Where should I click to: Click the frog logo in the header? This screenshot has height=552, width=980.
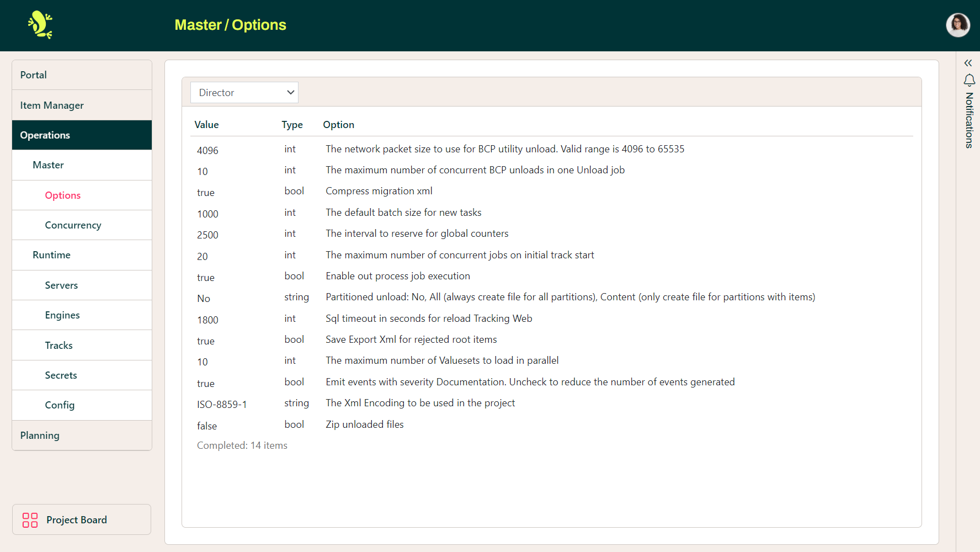coord(40,24)
